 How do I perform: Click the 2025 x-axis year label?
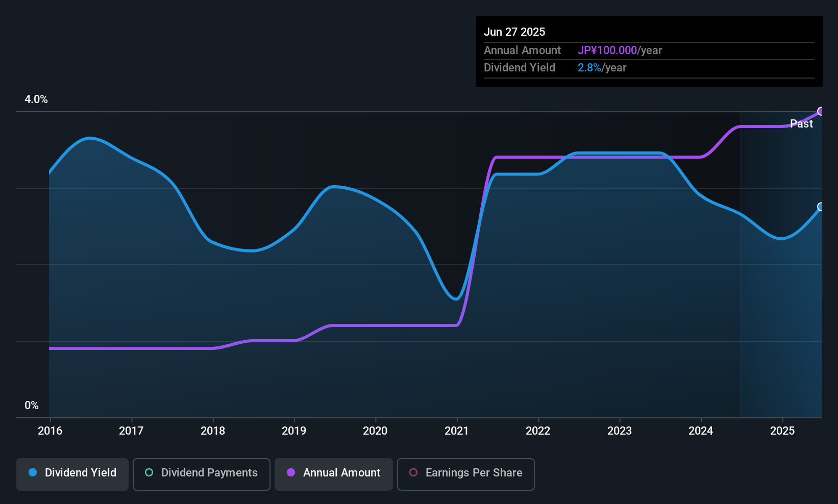782,431
